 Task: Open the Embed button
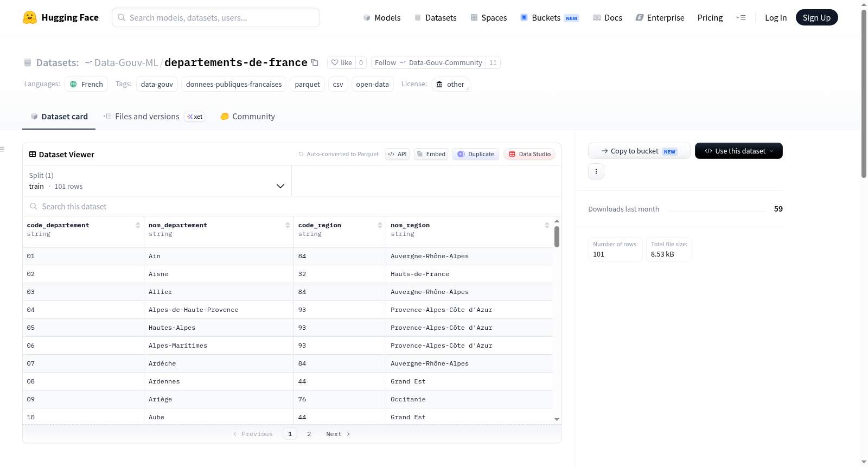[x=431, y=154]
